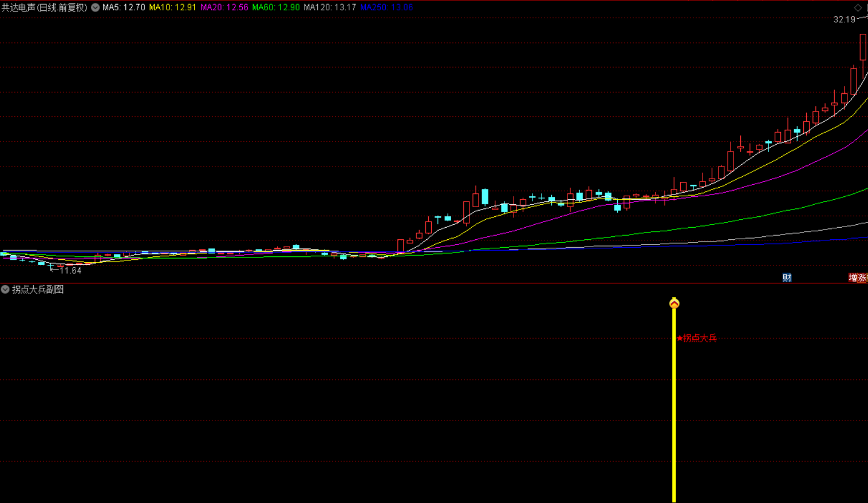
Task: Open the dropdown next to 共达电声 title
Action: (96, 7)
